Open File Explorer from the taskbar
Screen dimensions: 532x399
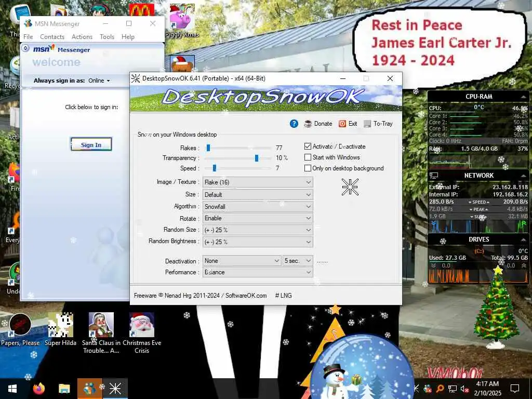(x=64, y=389)
